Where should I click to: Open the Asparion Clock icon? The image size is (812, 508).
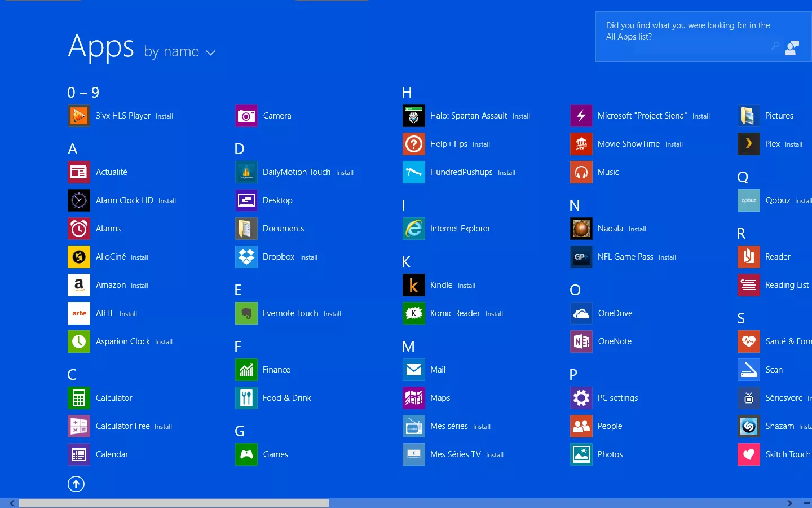79,341
